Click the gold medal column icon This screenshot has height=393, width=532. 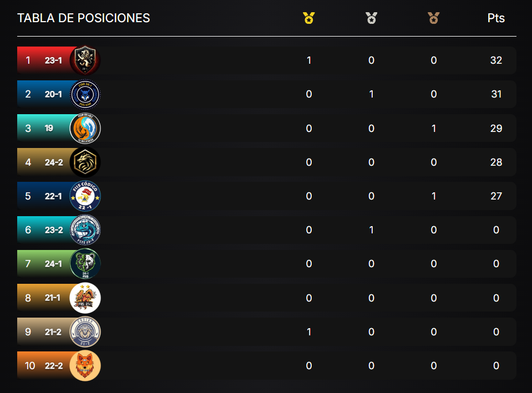pyautogui.click(x=309, y=18)
